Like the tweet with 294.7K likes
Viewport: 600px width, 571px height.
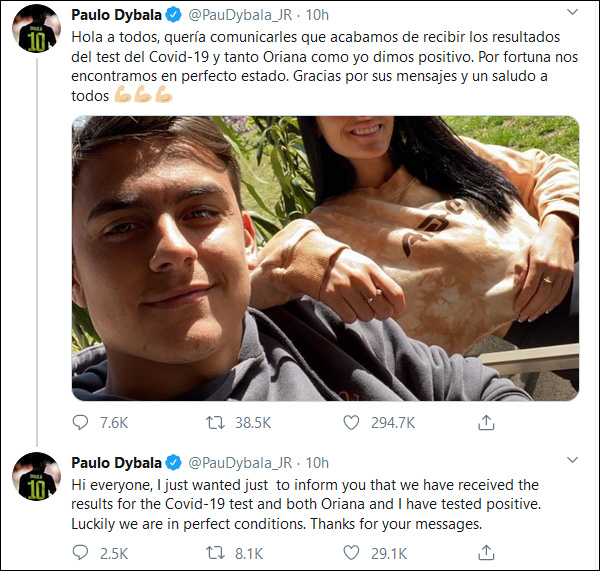351,423
